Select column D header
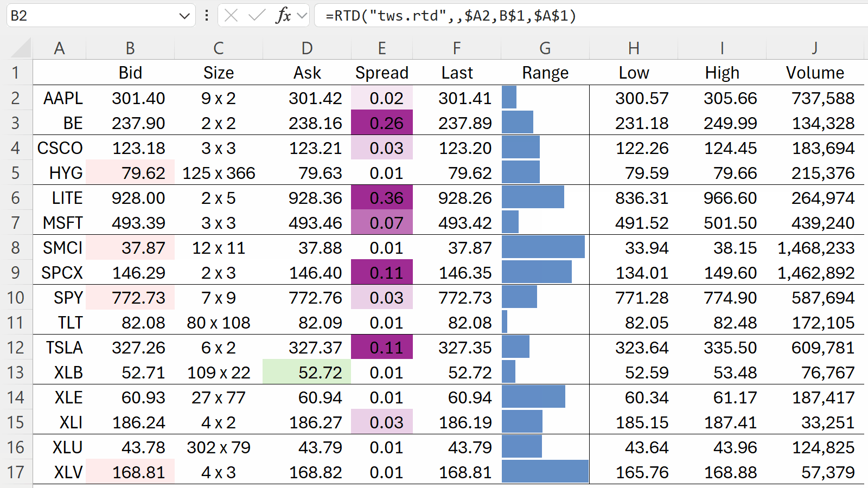 tap(307, 48)
